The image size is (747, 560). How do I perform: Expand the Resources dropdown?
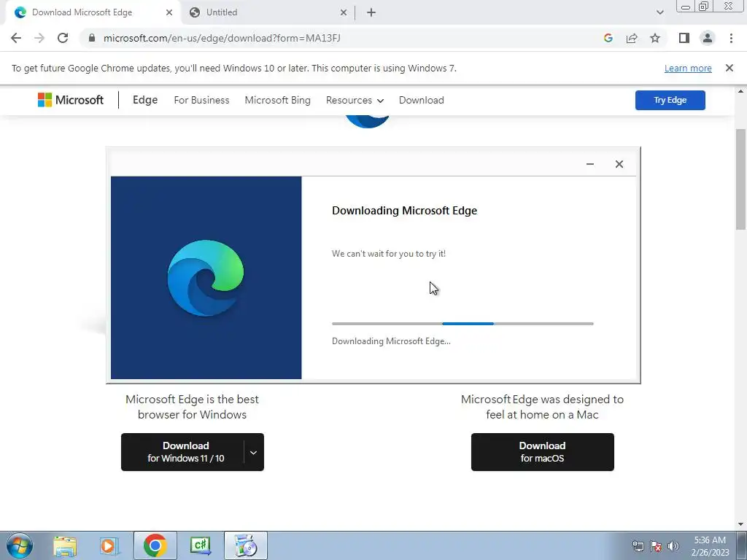tap(355, 100)
